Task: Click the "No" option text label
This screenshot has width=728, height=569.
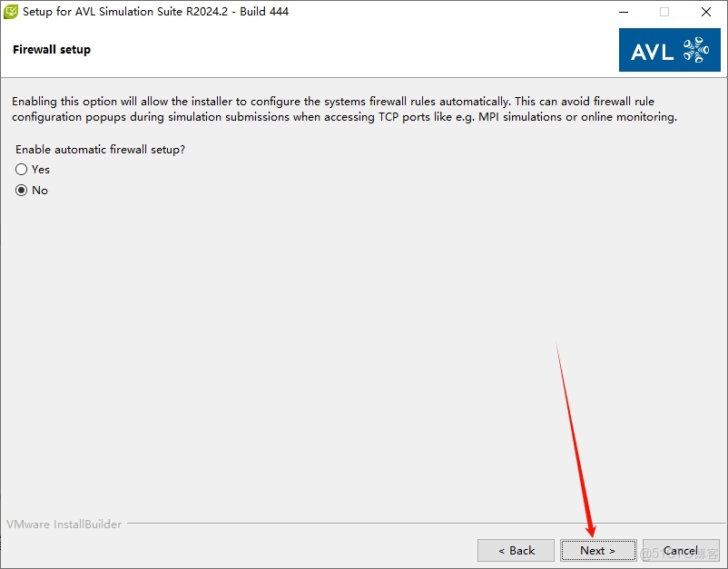Action: click(40, 191)
